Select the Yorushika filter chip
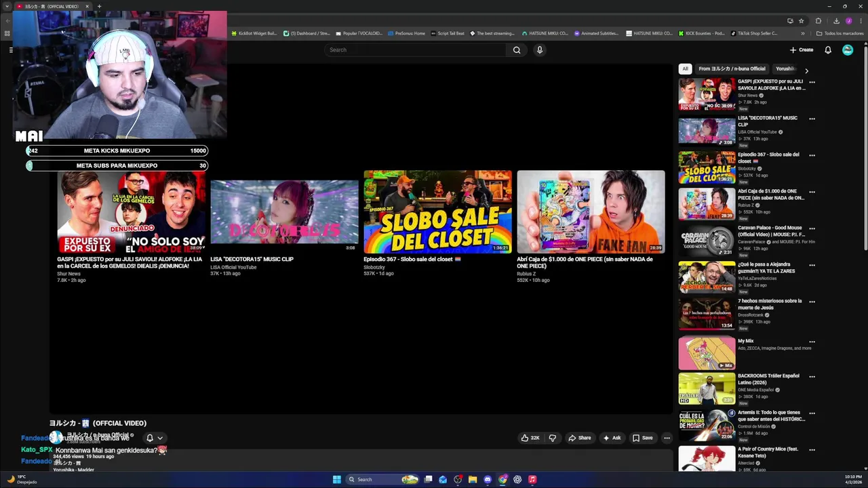Viewport: 868px width, 488px height. 785,68
